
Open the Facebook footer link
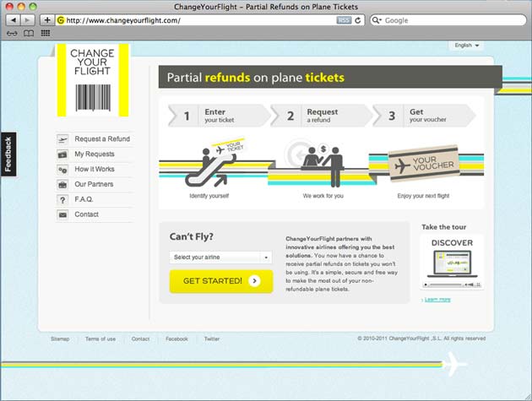point(176,339)
